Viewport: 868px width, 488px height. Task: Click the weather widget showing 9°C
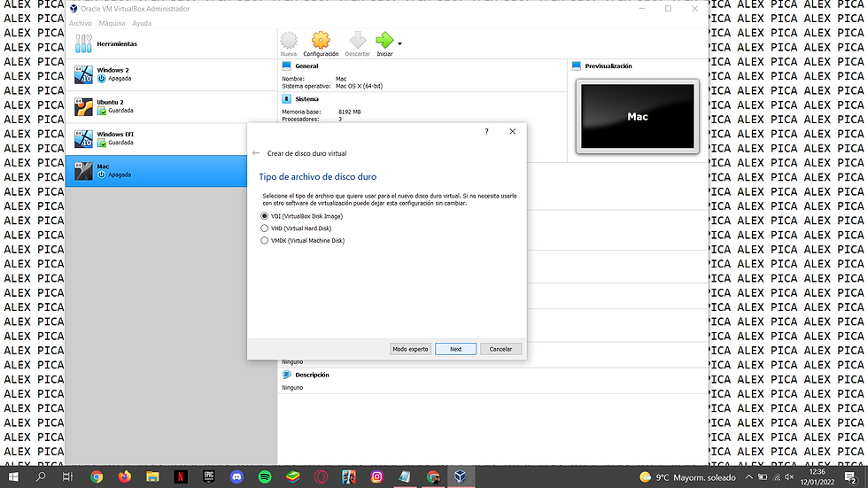click(687, 477)
